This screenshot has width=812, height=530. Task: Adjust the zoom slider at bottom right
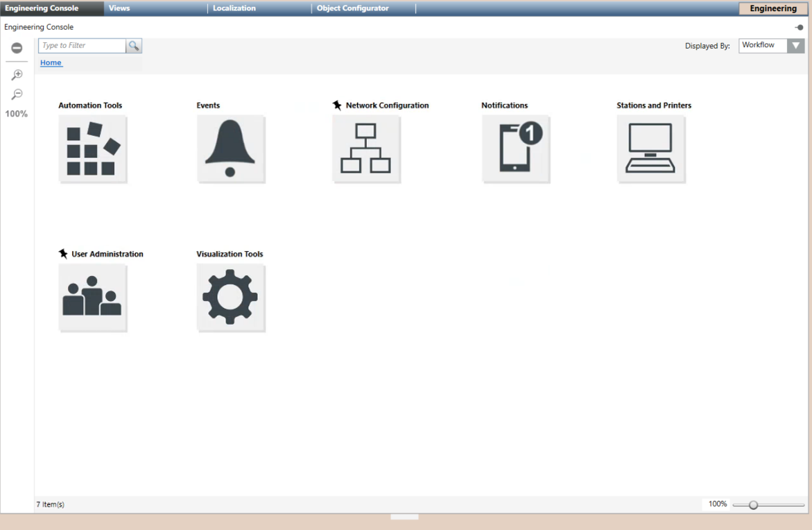point(754,505)
